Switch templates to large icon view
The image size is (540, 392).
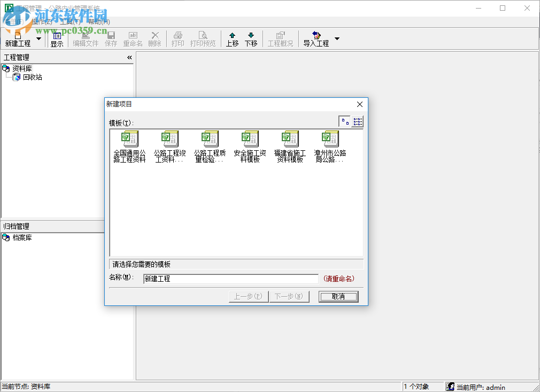[x=344, y=121]
